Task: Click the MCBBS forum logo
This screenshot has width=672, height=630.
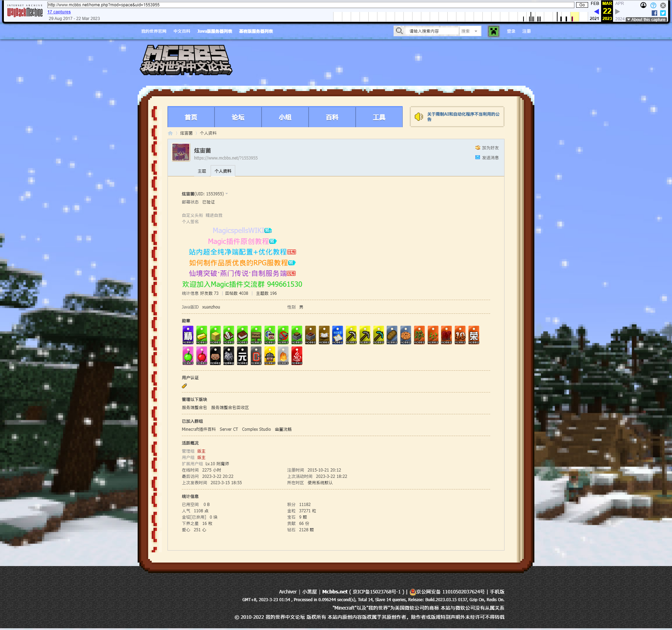Action: tap(186, 60)
